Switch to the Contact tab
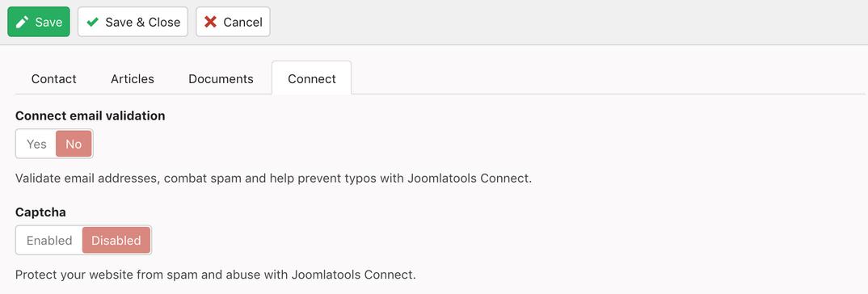The height and width of the screenshot is (294, 868). coord(53,78)
